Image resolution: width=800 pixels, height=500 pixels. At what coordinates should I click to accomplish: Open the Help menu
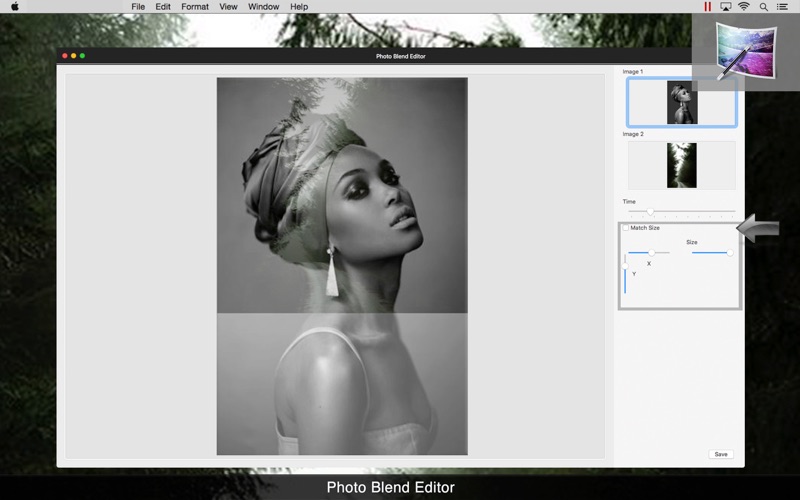(299, 7)
